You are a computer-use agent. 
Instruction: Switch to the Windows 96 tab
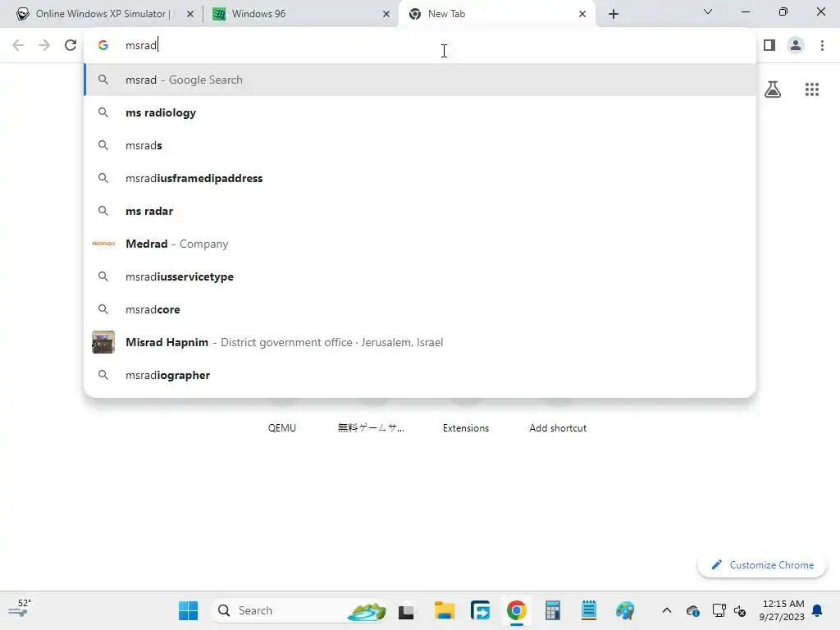coord(300,14)
